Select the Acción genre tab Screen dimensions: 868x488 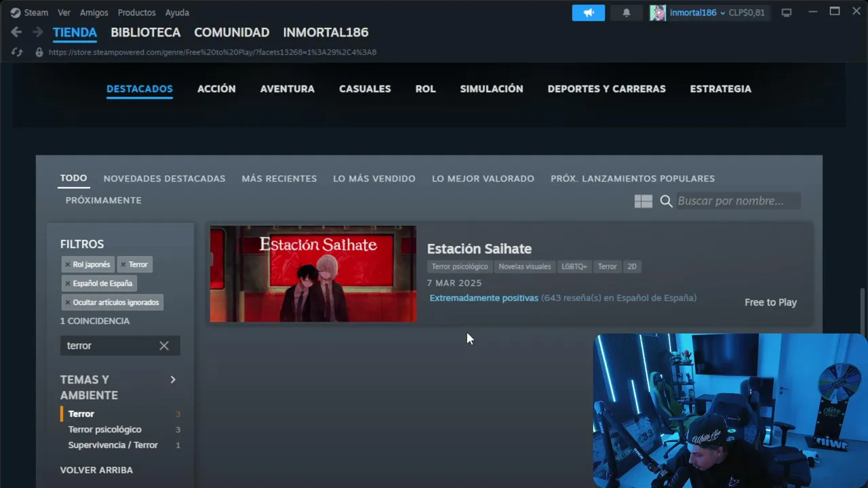(216, 89)
